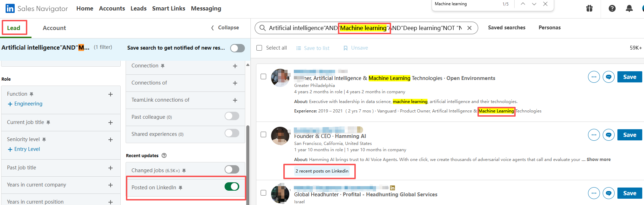The height and width of the screenshot is (205, 644).
Task: Expand the Connections of filter
Action: point(235,83)
